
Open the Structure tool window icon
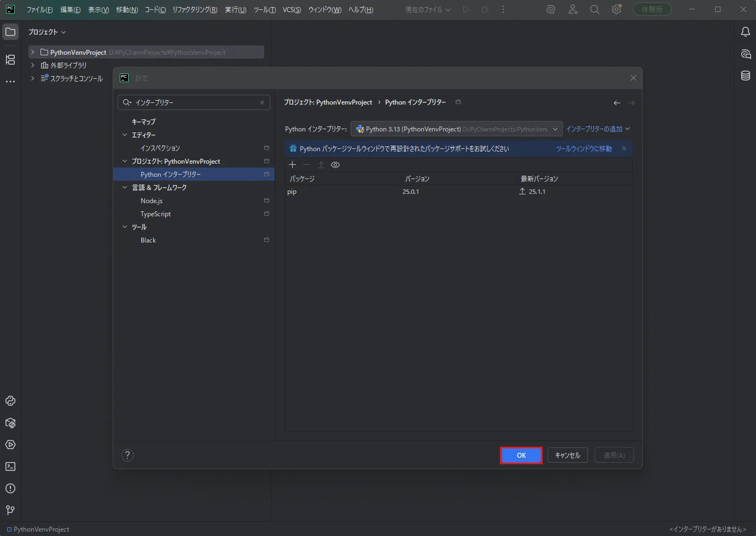click(x=10, y=60)
